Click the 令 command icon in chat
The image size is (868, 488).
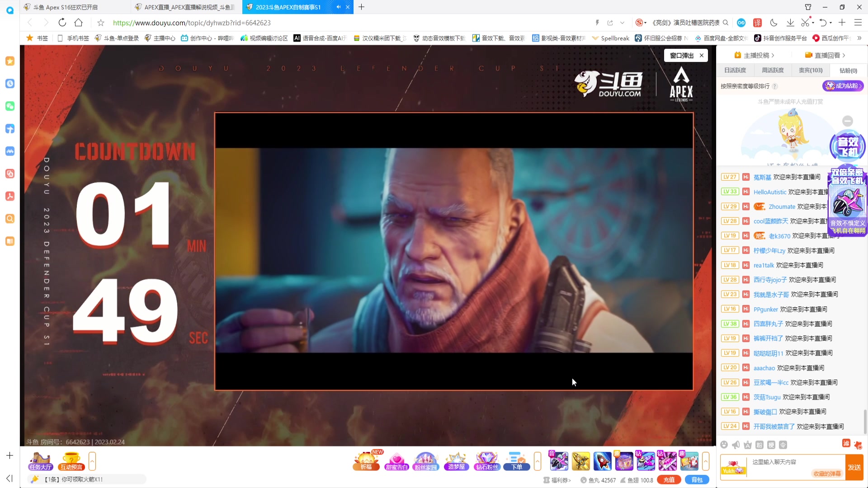pos(783,445)
